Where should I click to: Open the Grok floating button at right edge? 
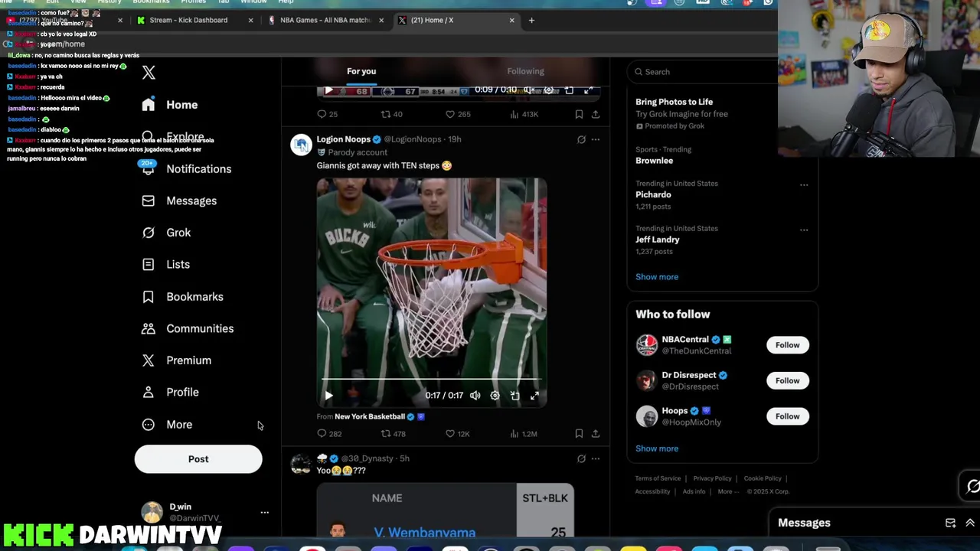pyautogui.click(x=973, y=487)
